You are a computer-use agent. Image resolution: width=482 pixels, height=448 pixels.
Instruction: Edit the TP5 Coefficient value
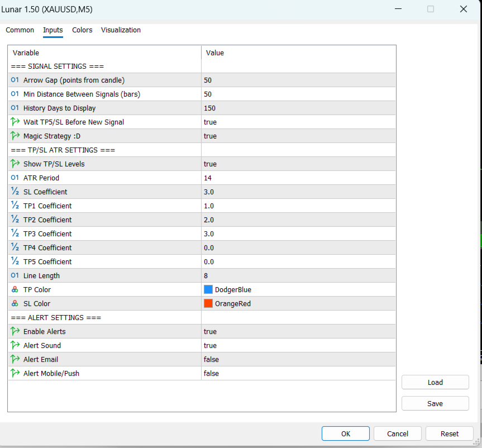click(298, 261)
